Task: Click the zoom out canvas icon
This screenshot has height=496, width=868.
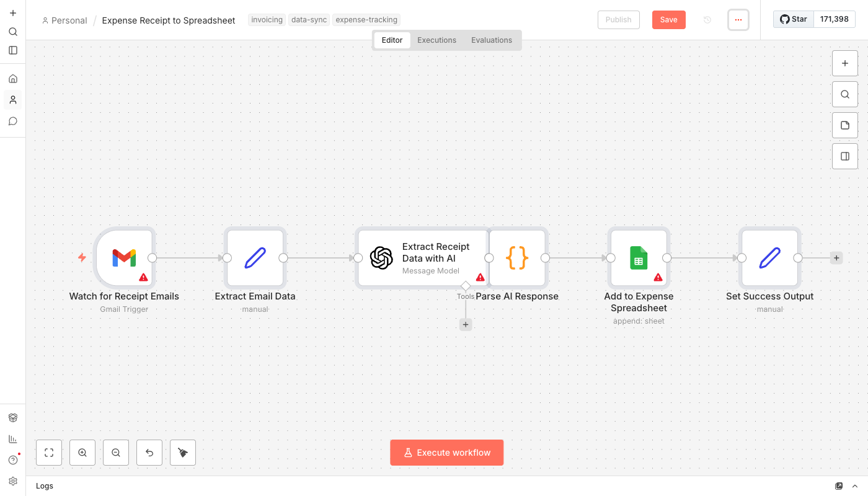Action: 116,453
